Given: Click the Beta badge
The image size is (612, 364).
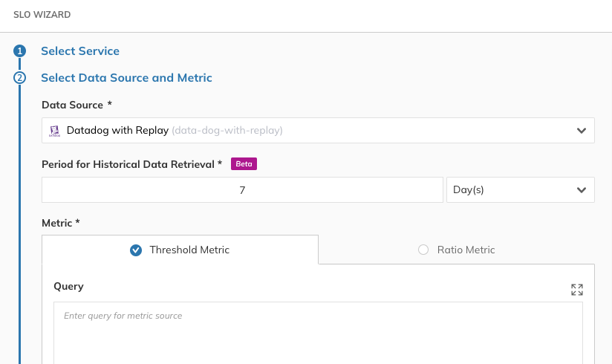Looking at the screenshot, I should point(244,163).
